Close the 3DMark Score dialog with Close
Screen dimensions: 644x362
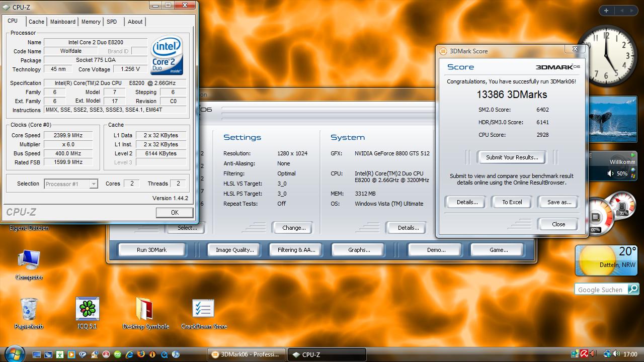tap(558, 224)
